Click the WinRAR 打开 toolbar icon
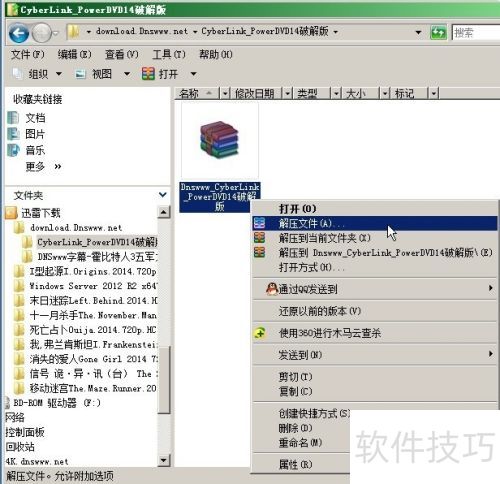The height and width of the screenshot is (484, 500). (x=148, y=73)
